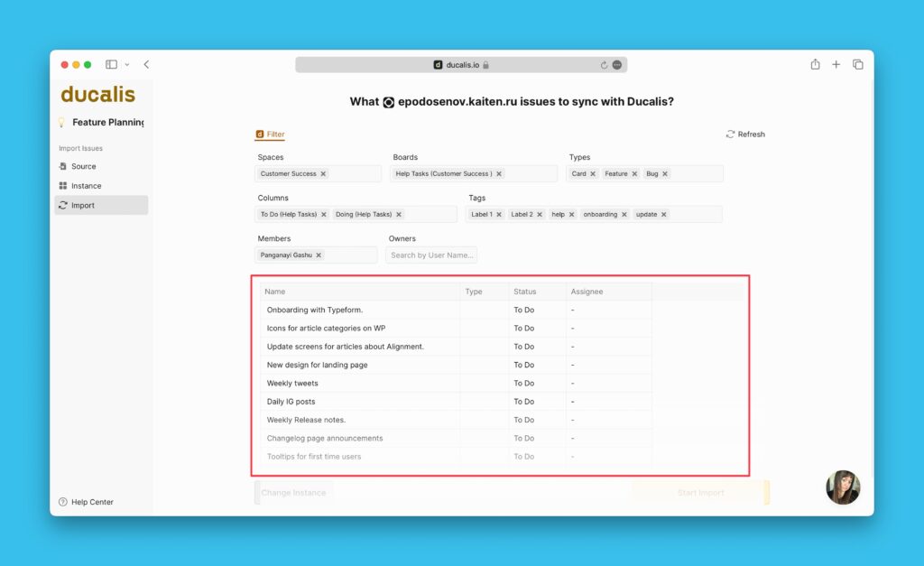Reload page from address bar icon
This screenshot has height=566, width=924.
(x=604, y=65)
